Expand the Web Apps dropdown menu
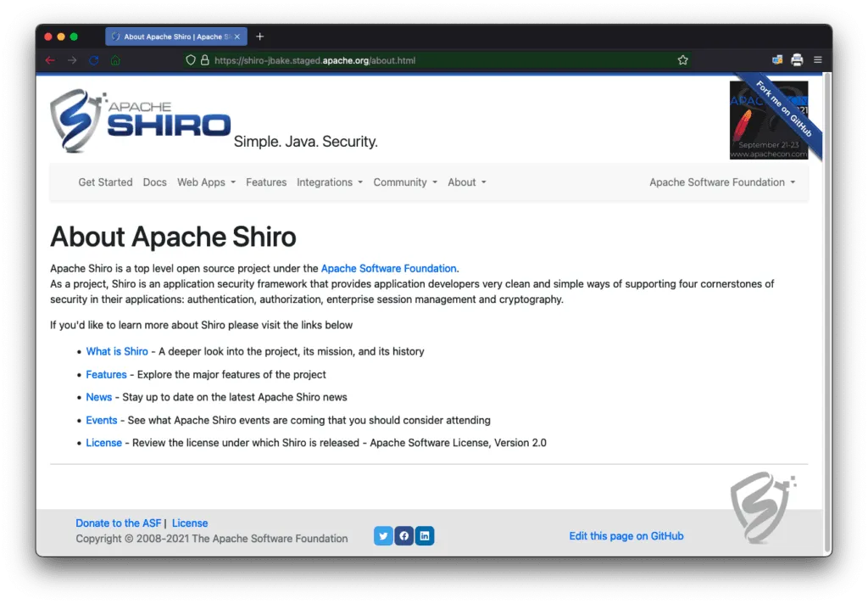The height and width of the screenshot is (604, 868). tap(206, 182)
